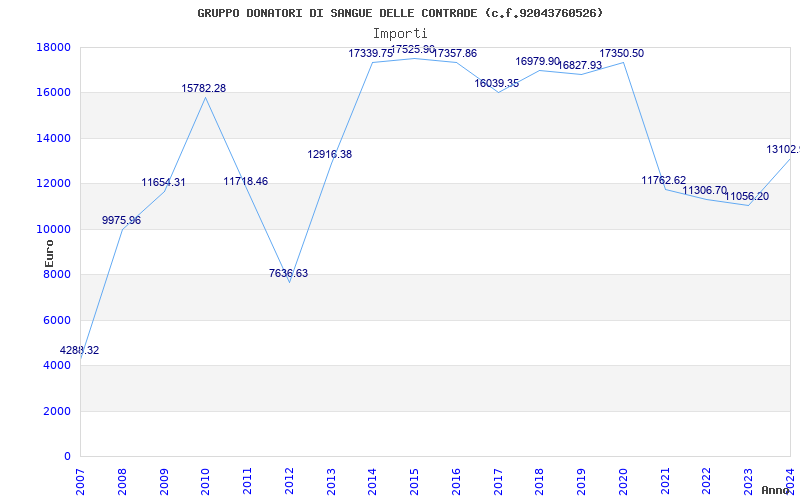This screenshot has width=800, height=500.
Task: Click the chart title GRUPPO DONATORI DI SANGUE
Action: [x=400, y=13]
